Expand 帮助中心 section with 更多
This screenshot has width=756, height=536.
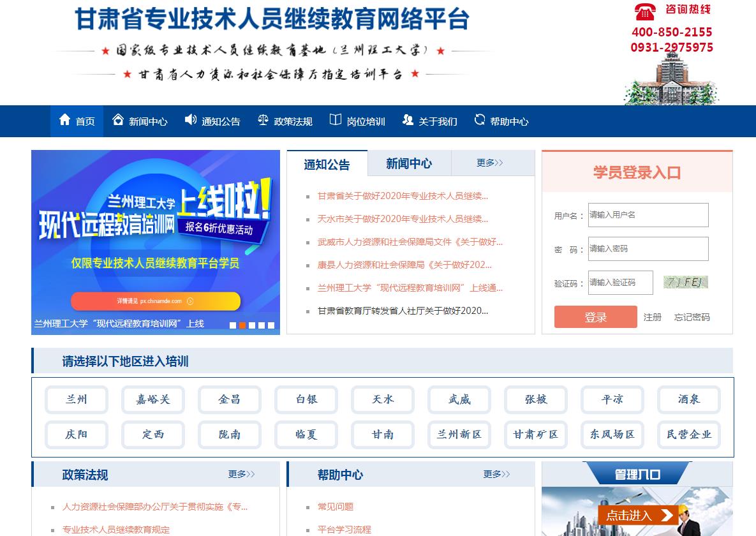pos(496,474)
